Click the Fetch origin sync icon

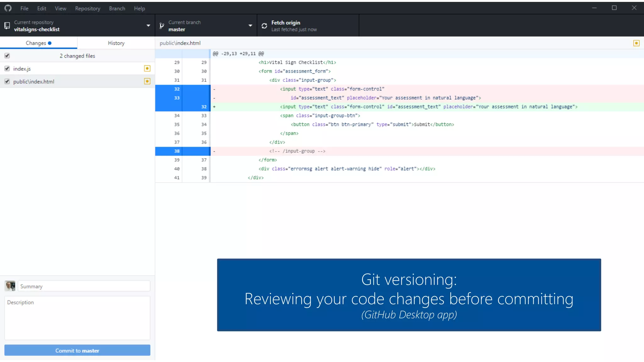point(264,26)
